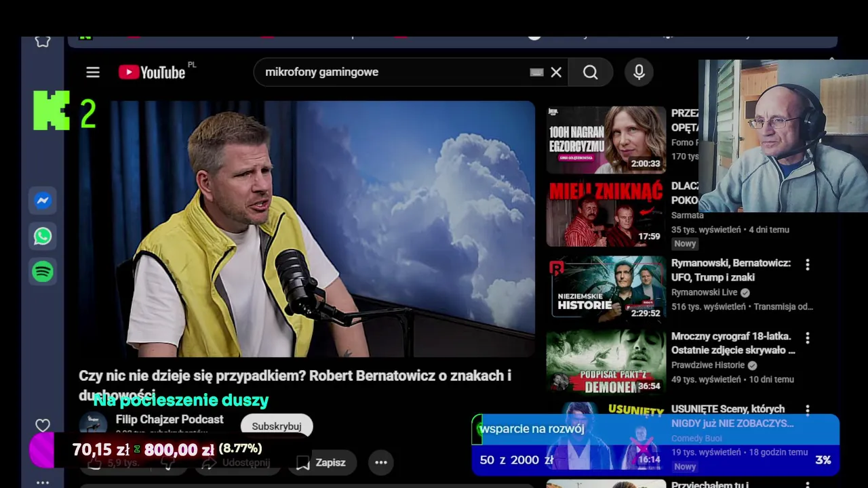This screenshot has width=868, height=488.
Task: Click the streamer webcam overlay
Action: pos(783,136)
